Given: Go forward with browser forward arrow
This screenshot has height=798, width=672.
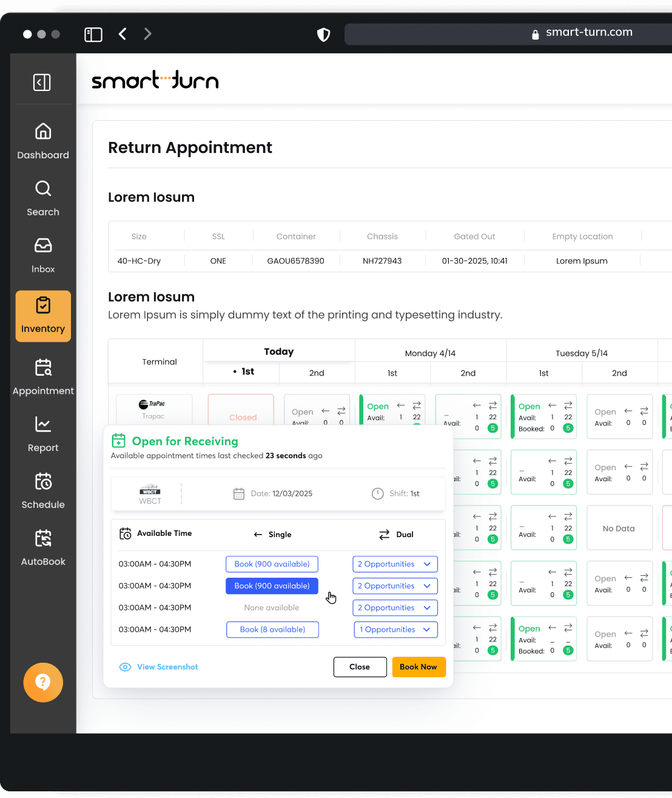Looking at the screenshot, I should click(x=147, y=34).
